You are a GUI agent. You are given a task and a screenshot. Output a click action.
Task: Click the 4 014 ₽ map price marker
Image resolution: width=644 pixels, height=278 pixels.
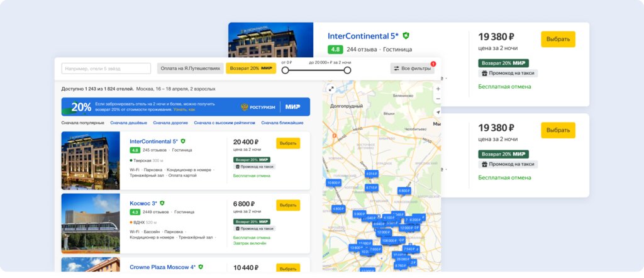pyautogui.click(x=371, y=174)
